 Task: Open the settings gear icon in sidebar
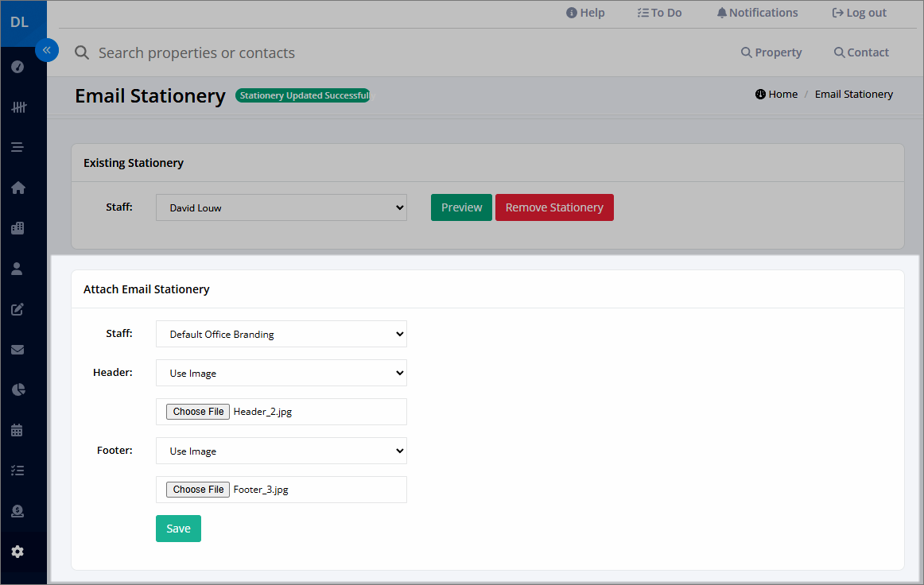pos(17,552)
